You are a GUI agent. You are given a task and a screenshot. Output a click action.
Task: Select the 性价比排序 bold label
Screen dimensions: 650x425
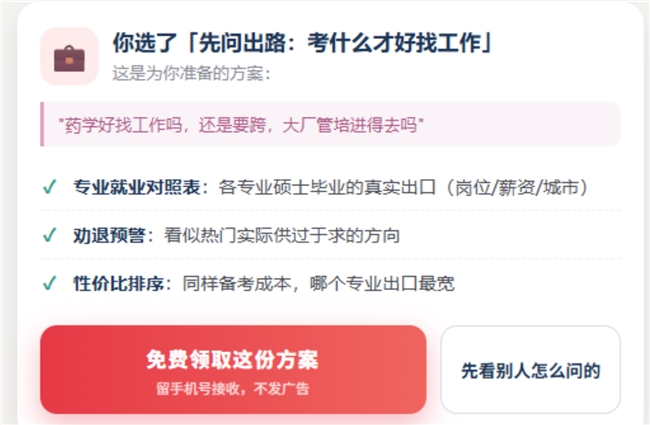point(119,284)
